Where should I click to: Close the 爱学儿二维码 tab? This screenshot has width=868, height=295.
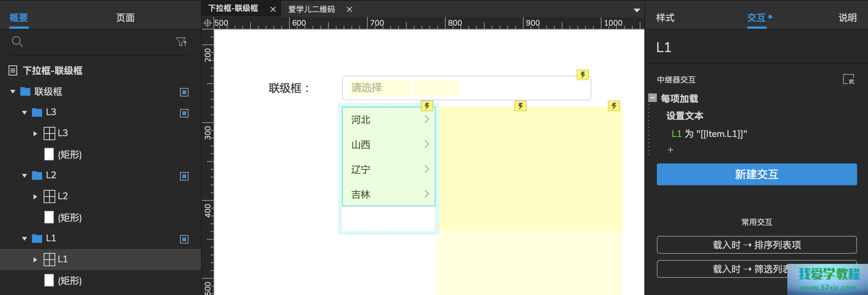(349, 9)
